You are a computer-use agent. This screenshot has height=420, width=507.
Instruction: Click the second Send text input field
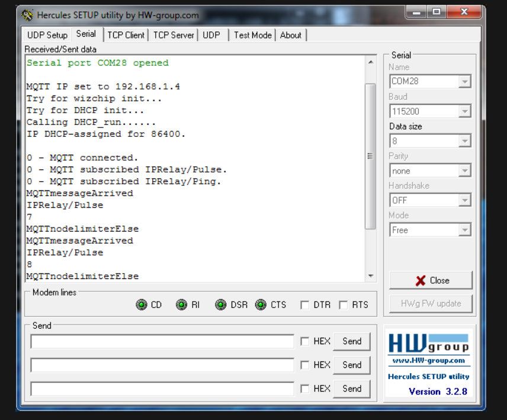(162, 365)
